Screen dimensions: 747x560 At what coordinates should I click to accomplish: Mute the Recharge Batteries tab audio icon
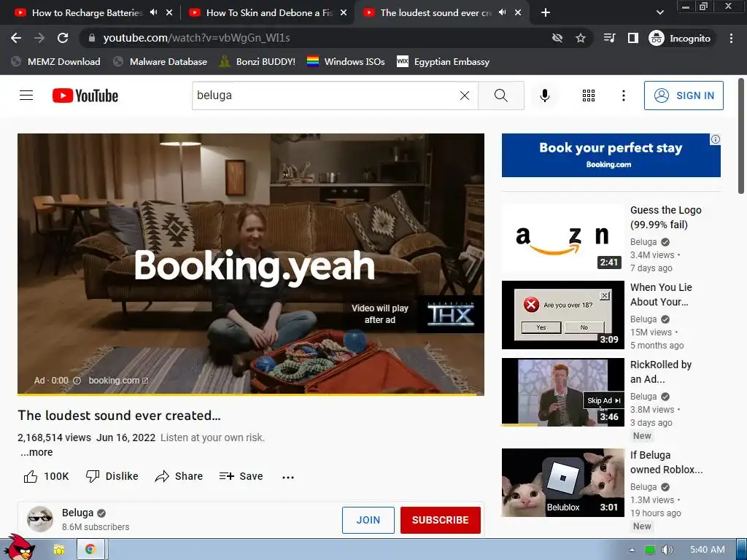pos(153,13)
